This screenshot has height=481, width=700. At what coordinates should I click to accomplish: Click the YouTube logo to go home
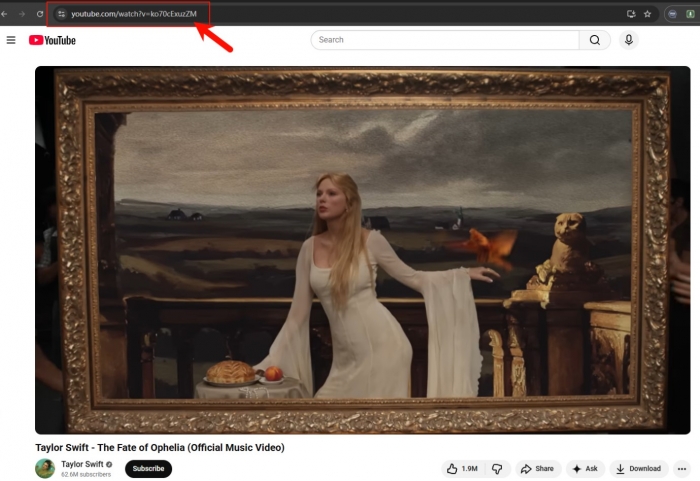coord(52,40)
